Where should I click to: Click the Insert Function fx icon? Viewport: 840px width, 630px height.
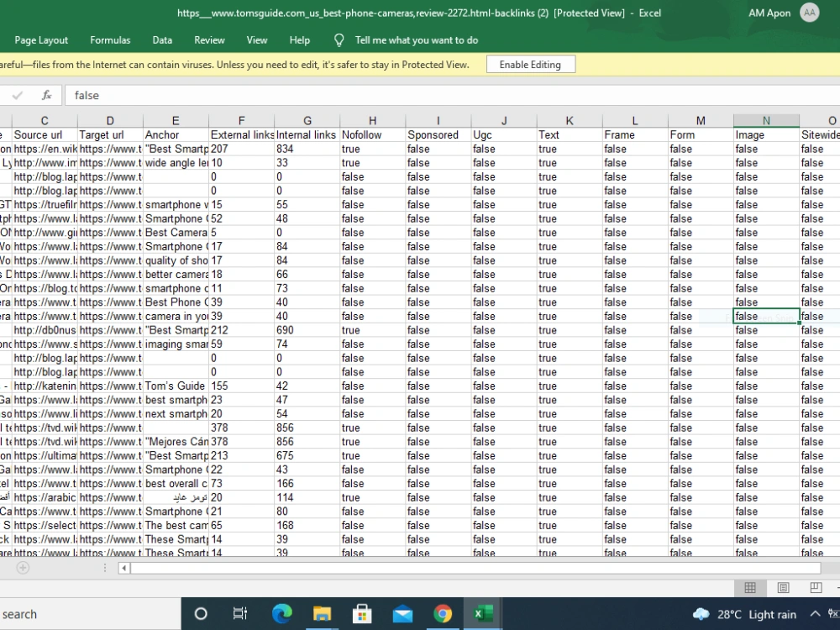point(46,96)
